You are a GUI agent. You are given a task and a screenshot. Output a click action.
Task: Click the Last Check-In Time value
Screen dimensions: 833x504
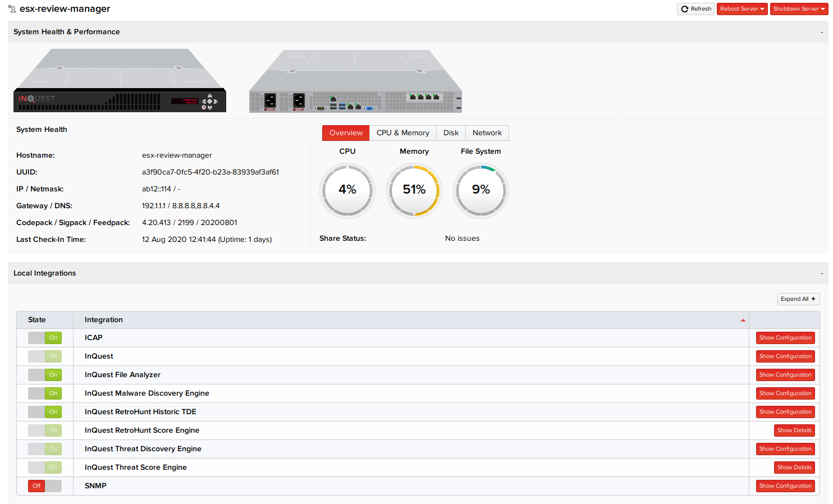pos(207,240)
